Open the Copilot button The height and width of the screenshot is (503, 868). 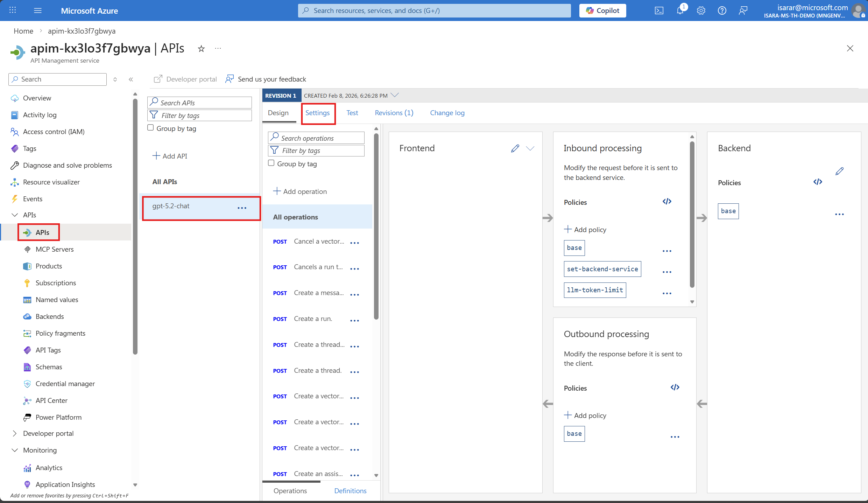coord(603,11)
